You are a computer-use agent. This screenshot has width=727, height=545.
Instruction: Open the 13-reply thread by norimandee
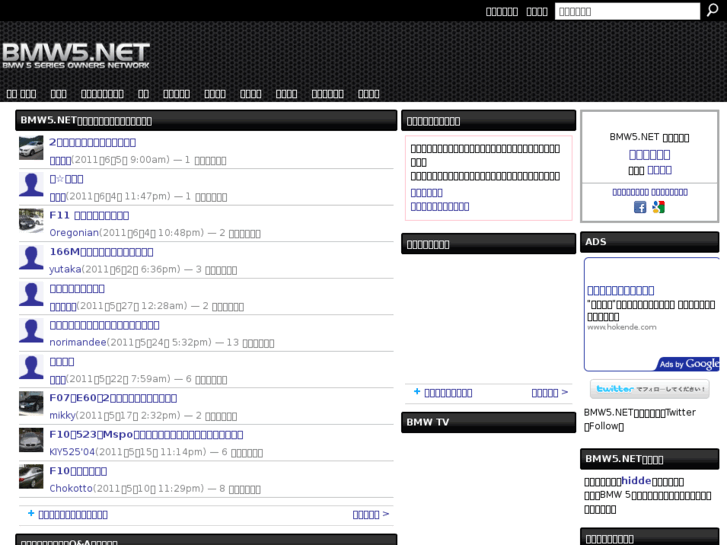104,325
